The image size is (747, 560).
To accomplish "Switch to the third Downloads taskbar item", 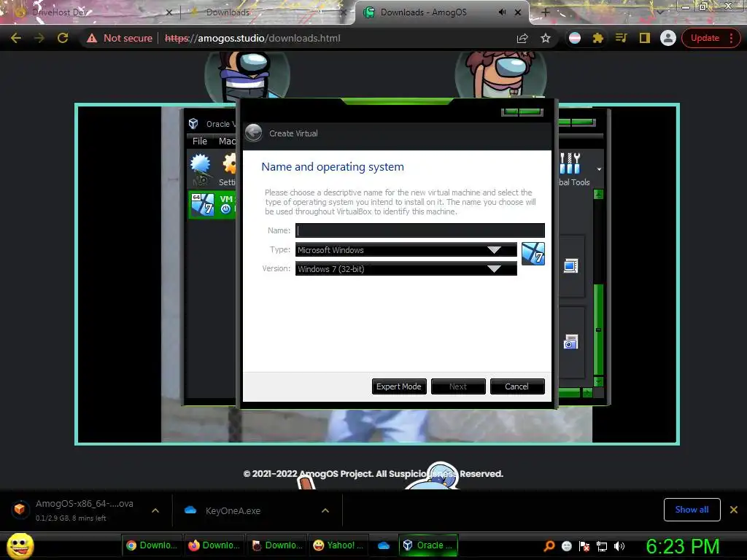I will click(277, 545).
